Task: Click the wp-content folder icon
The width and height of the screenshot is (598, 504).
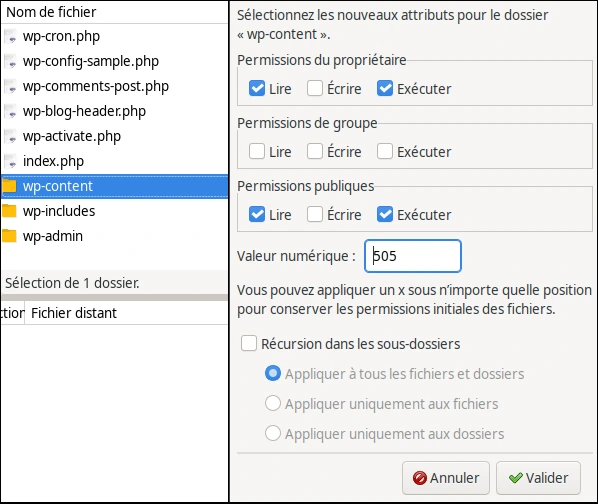Action: click(x=9, y=186)
